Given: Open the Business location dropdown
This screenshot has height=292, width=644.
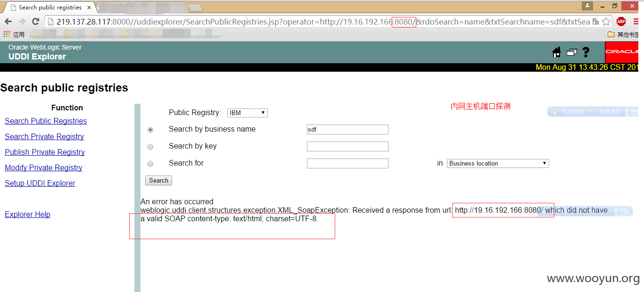Looking at the screenshot, I should [x=498, y=164].
